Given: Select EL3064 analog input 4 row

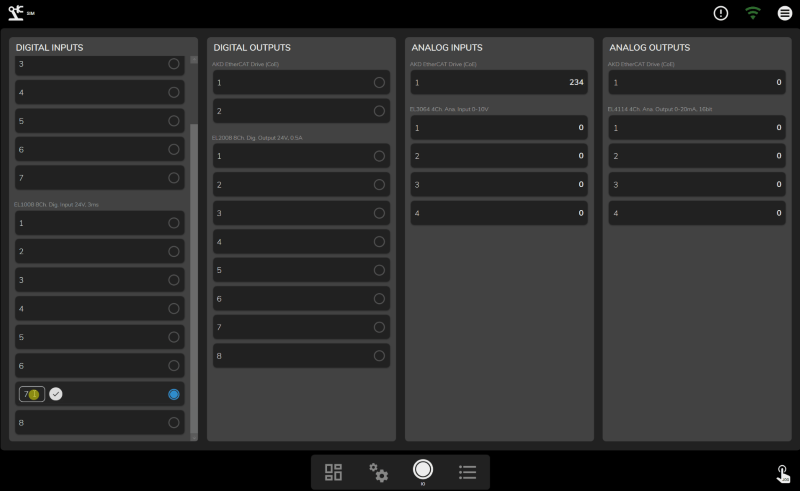Looking at the screenshot, I should pos(499,213).
